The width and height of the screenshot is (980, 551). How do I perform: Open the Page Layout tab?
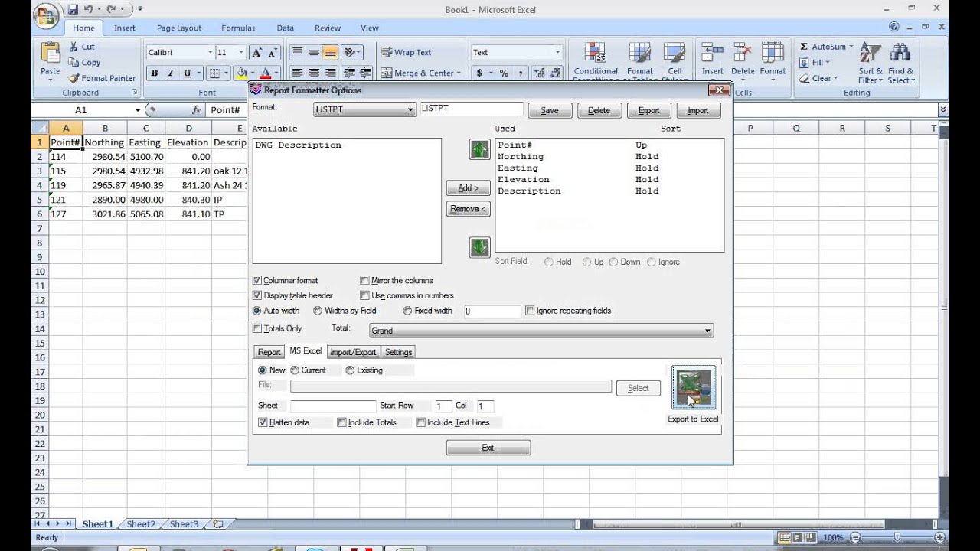179,28
